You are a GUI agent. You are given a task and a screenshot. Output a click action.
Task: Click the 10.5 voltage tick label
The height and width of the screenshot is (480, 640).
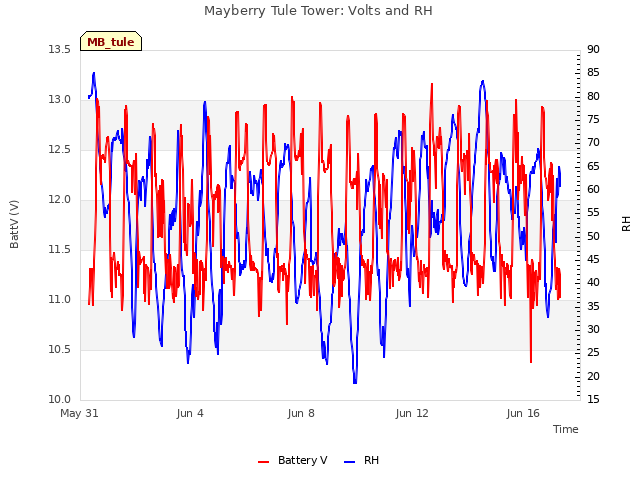(60, 349)
